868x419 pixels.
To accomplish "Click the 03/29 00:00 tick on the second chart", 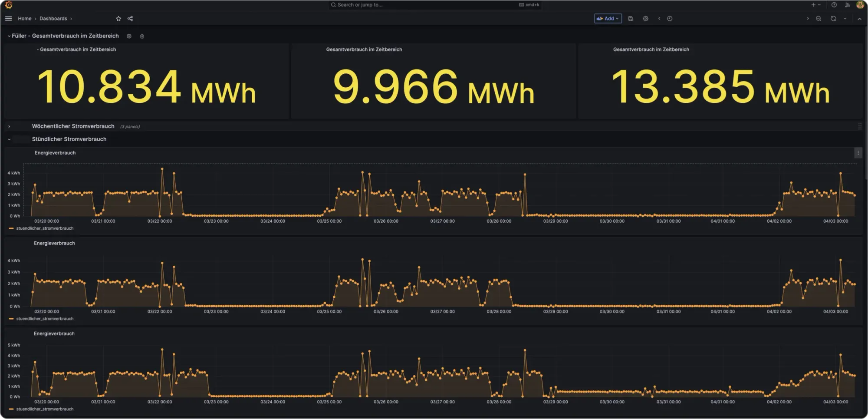I will 556,312.
